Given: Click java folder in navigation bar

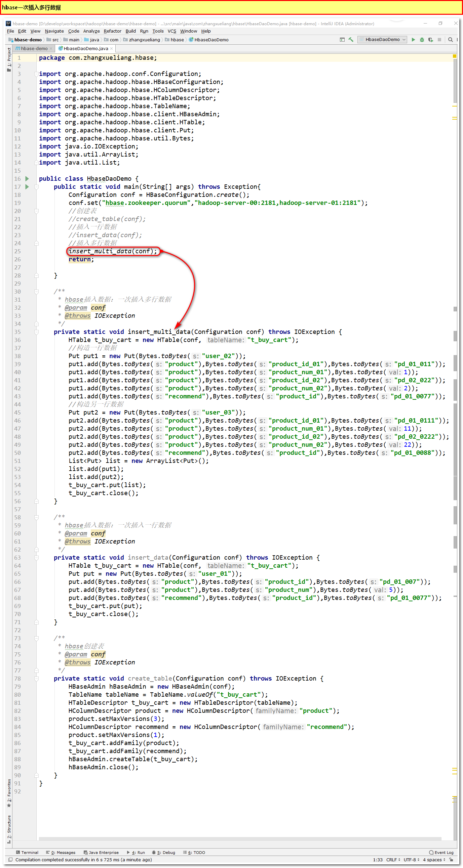Looking at the screenshot, I should pyautogui.click(x=92, y=40).
